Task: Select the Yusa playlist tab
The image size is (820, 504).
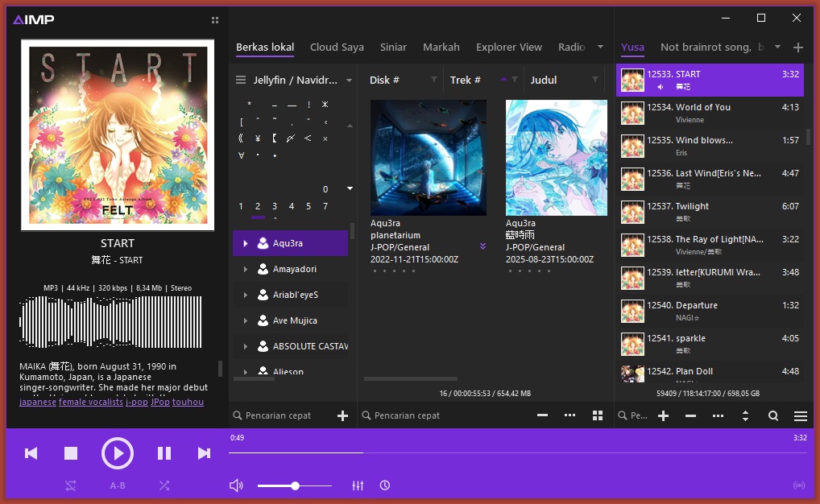Action: pos(632,47)
